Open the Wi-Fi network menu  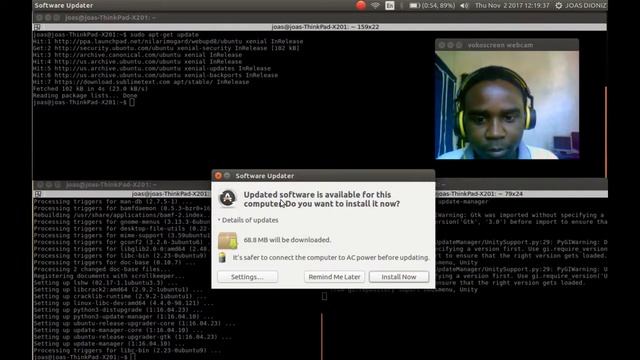click(375, 5)
